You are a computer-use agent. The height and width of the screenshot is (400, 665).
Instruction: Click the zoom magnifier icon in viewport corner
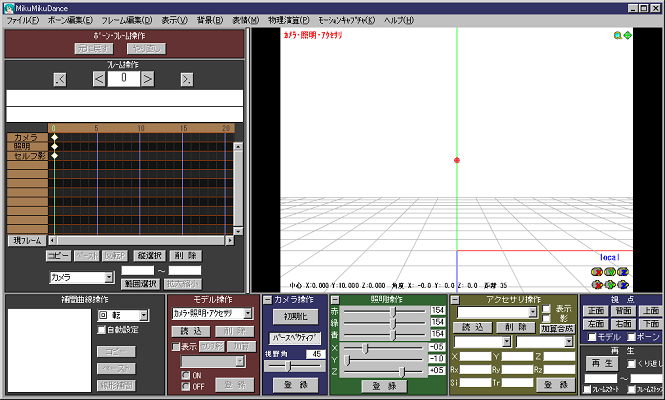pos(618,36)
